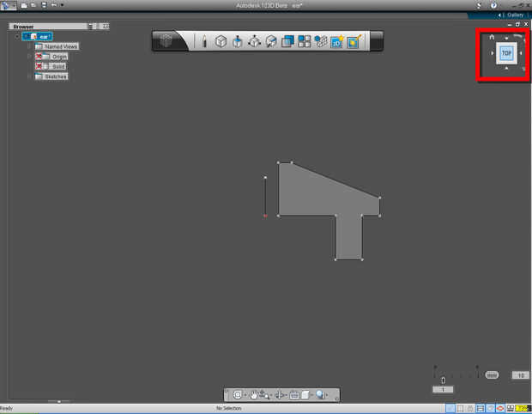
Task: Click the mm units button
Action: click(x=492, y=375)
